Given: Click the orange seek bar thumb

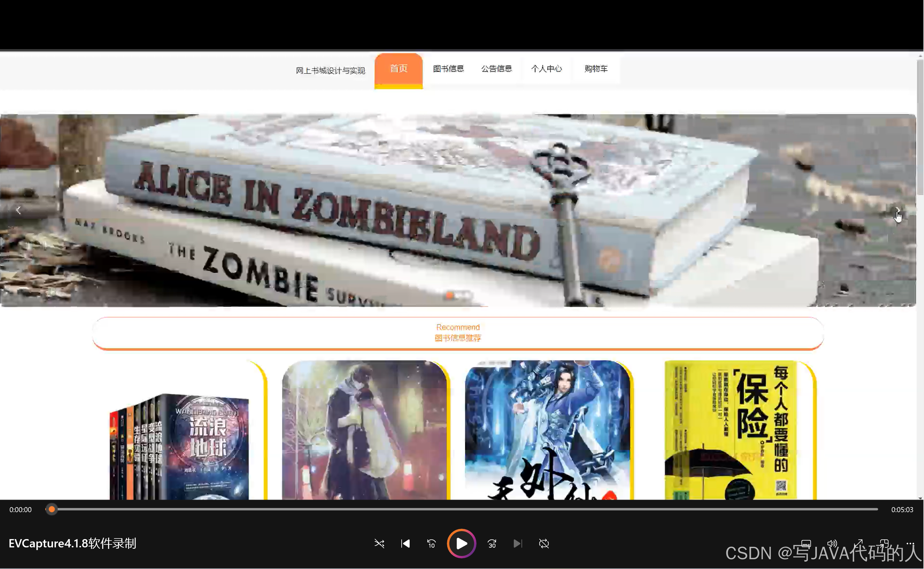Looking at the screenshot, I should [x=52, y=509].
